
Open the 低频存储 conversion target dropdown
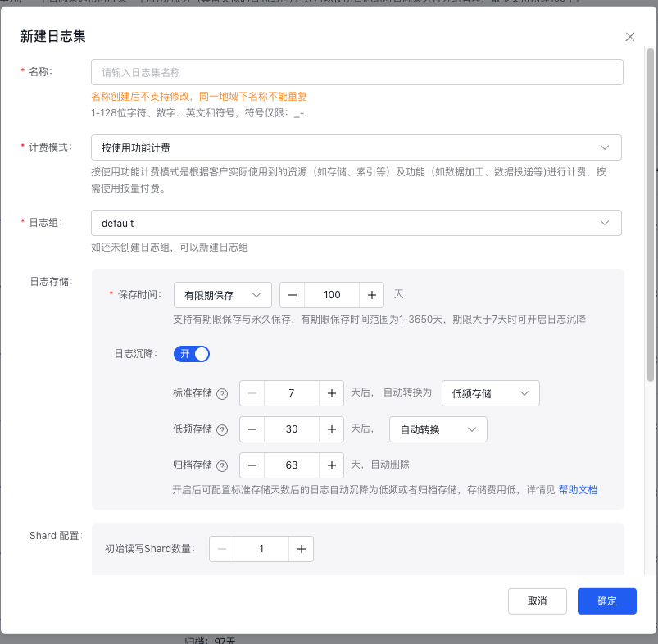[491, 393]
